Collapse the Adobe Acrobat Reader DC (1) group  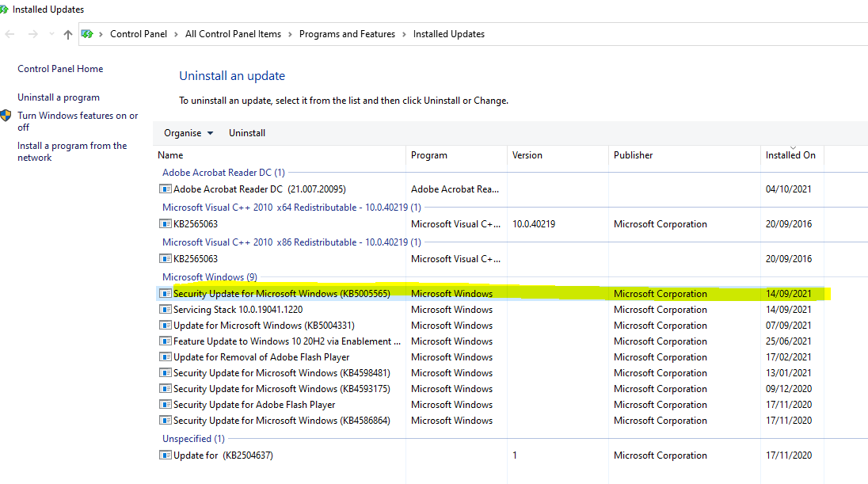tap(223, 172)
